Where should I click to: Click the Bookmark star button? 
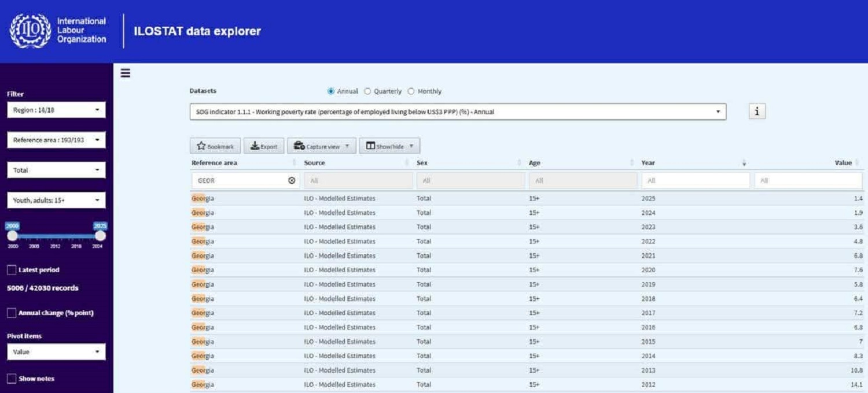point(215,146)
